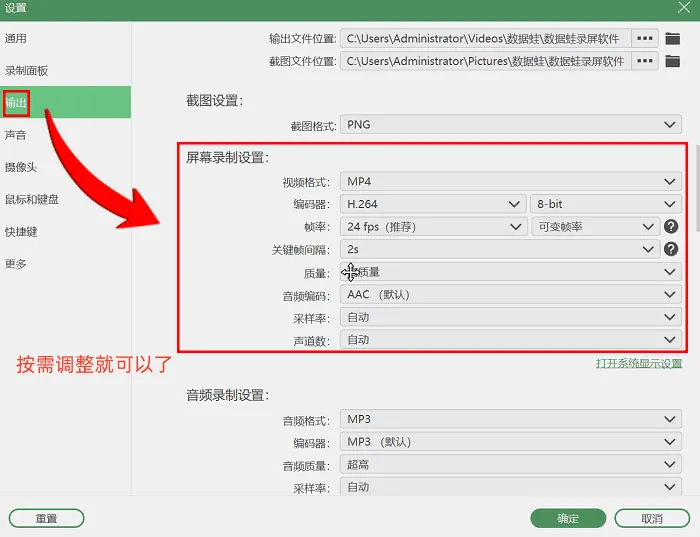The height and width of the screenshot is (537, 700).
Task: Click the help icon next to keyframe interval
Action: (x=671, y=249)
